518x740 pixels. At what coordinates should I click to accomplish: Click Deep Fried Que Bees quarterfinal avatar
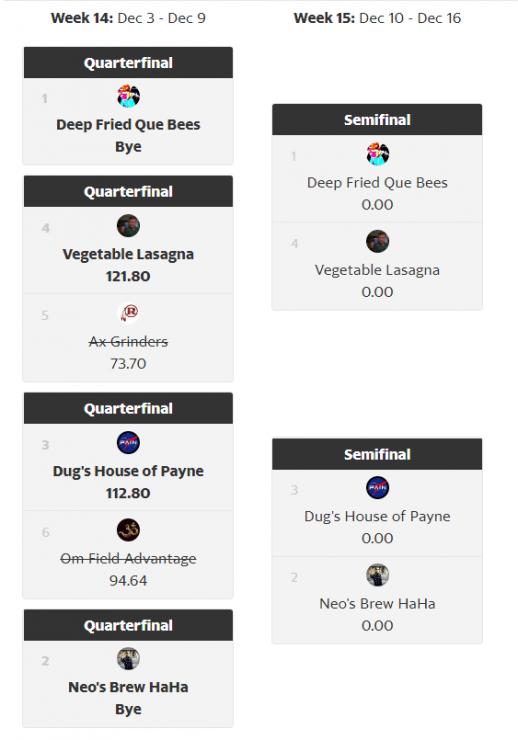coord(128,96)
